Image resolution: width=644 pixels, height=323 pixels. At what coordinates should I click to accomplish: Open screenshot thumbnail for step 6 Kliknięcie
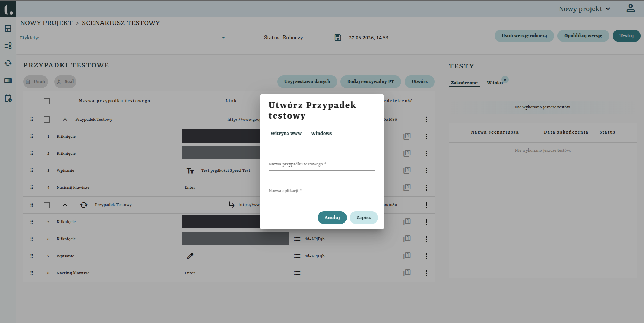pyautogui.click(x=235, y=239)
